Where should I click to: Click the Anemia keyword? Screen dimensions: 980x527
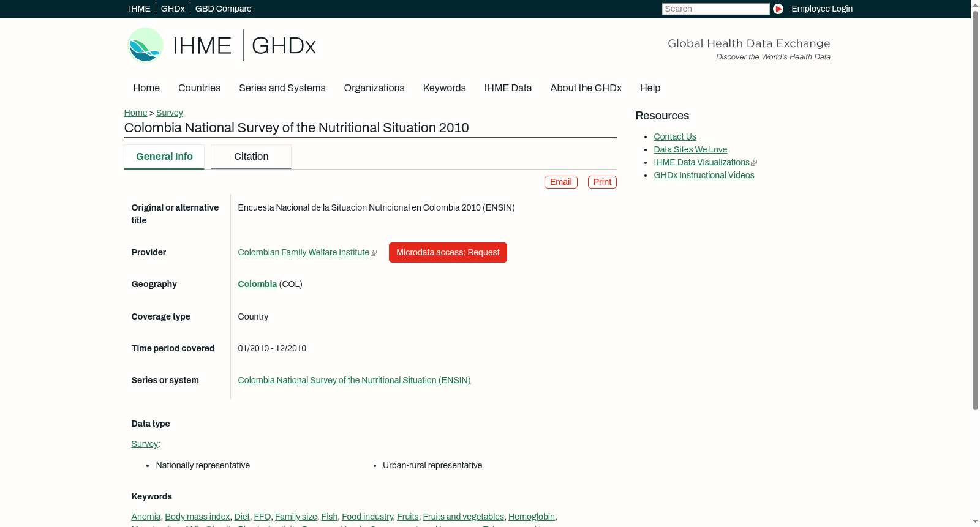146,517
